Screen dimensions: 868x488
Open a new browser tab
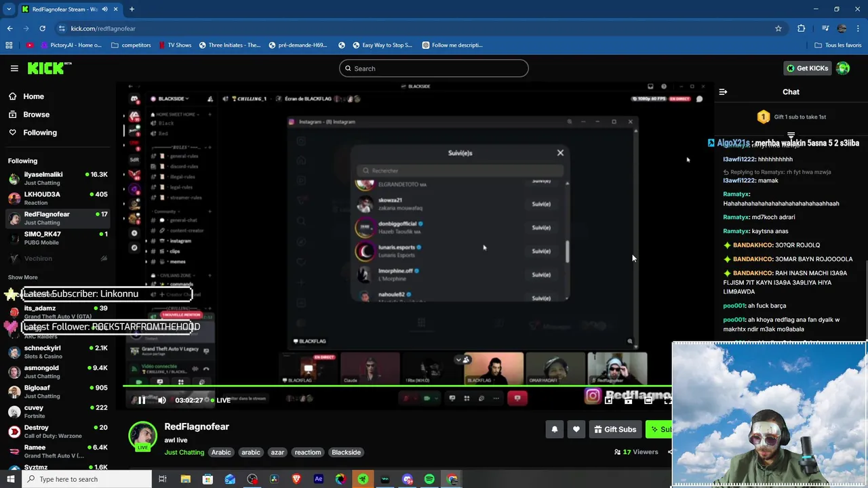click(x=132, y=9)
